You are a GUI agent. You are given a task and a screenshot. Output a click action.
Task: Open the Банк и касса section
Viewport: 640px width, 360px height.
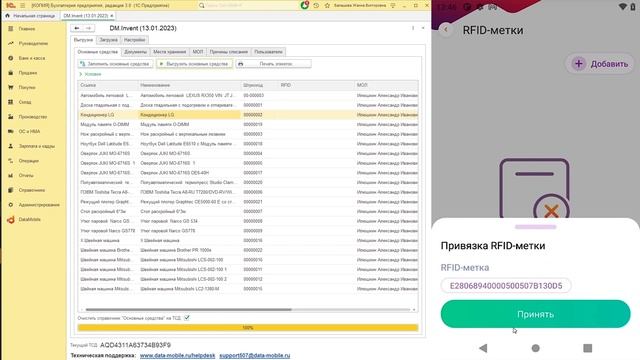pos(31,58)
